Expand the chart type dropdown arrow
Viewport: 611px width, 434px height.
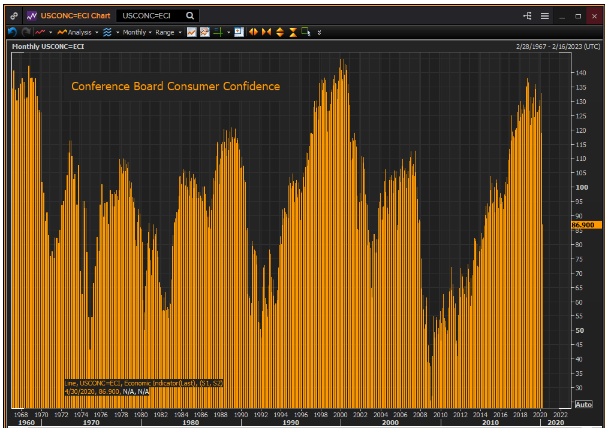click(51, 32)
